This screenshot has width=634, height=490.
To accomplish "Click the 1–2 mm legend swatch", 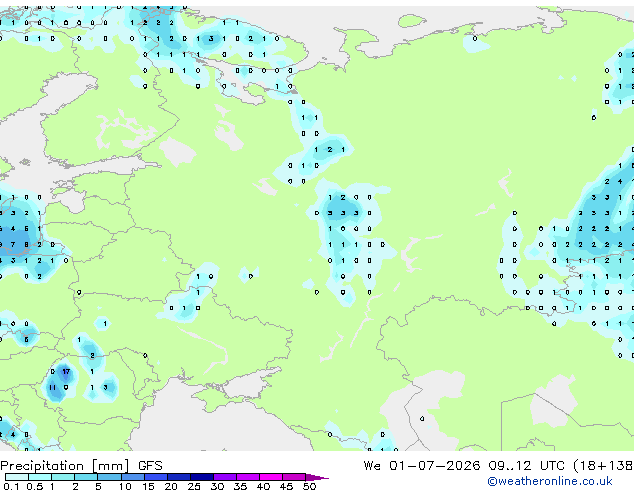I will point(63,477).
